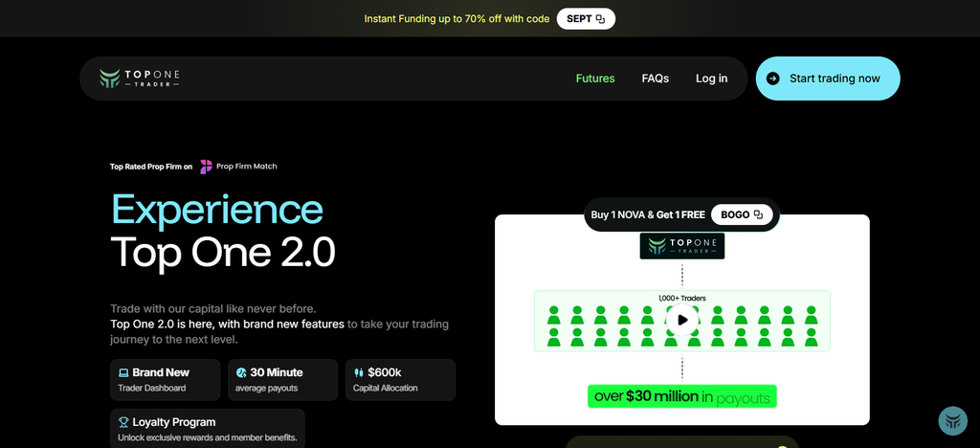Click the copy icon next to BOGO
Screen dimensions: 980x448
click(758, 215)
